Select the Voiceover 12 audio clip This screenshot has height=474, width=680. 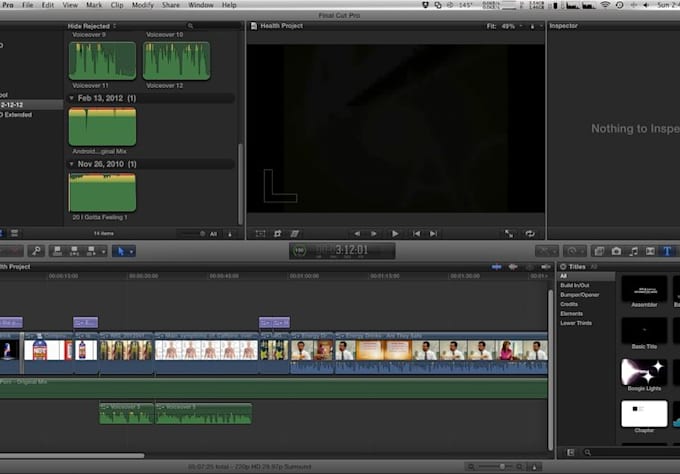[x=176, y=61]
